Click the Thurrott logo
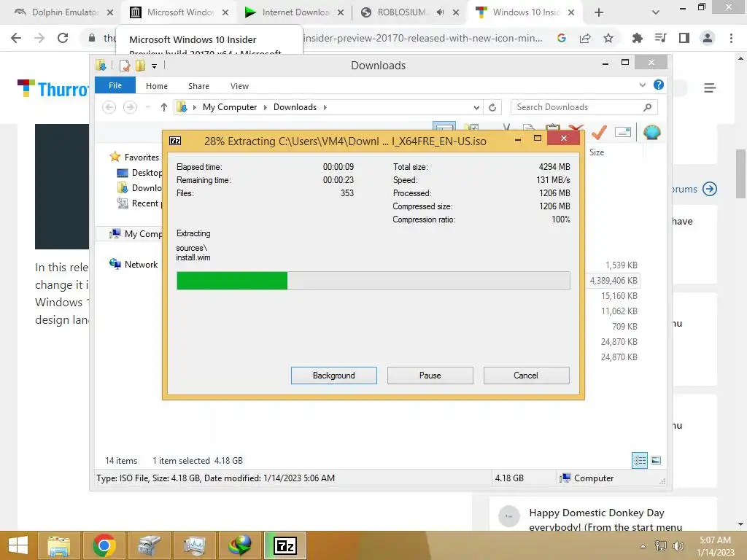Image resolution: width=747 pixels, height=560 pixels. pyautogui.click(x=53, y=89)
